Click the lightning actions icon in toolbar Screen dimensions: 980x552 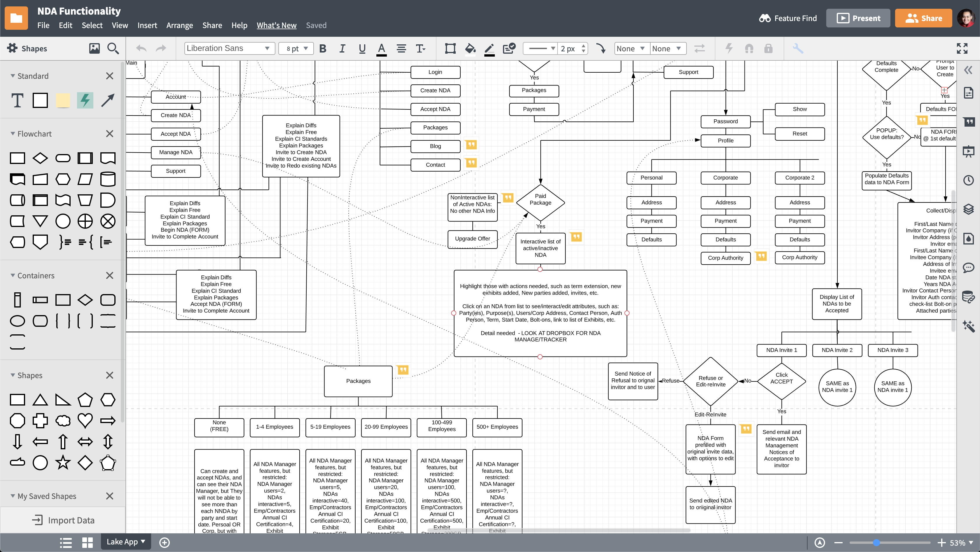(729, 48)
